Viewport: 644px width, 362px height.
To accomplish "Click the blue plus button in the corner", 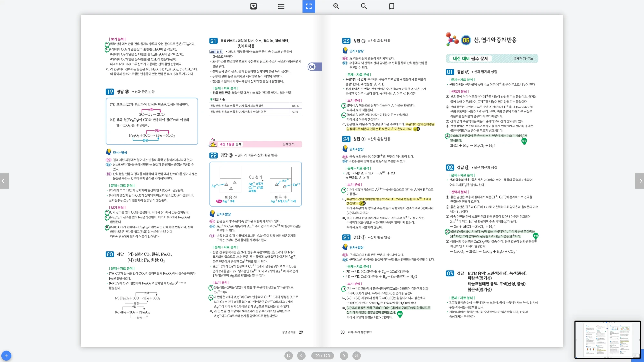I will coord(6,356).
